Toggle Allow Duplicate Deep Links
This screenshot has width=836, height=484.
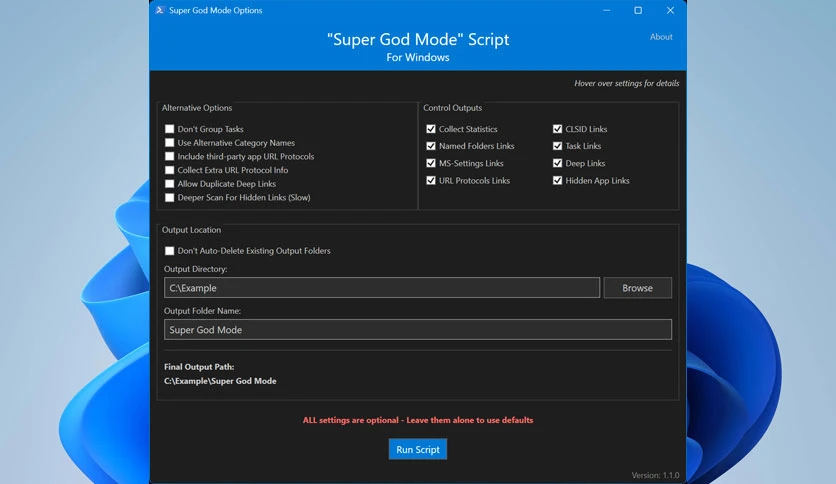[170, 184]
